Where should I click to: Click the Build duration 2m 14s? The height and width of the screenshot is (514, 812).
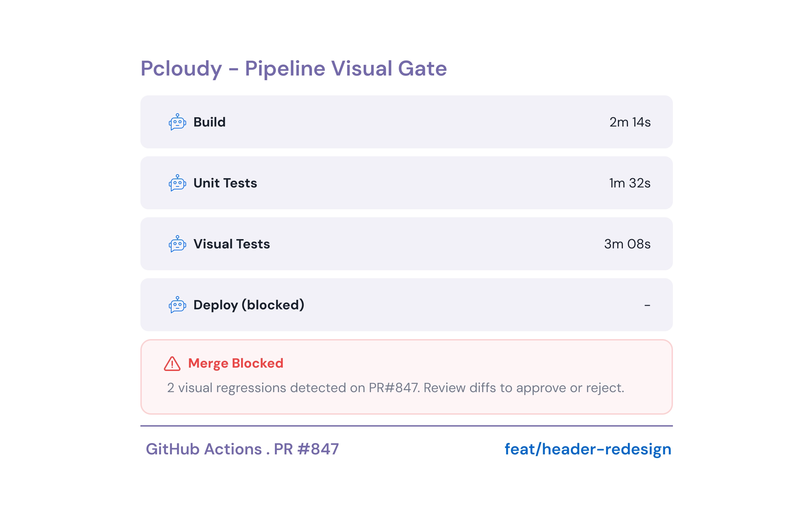point(630,122)
